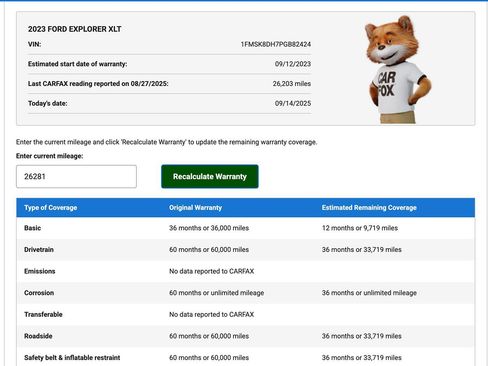Select the VIN number 1FMSK8DH7PGB82424
Screen dimensions: 488x366
[276, 44]
